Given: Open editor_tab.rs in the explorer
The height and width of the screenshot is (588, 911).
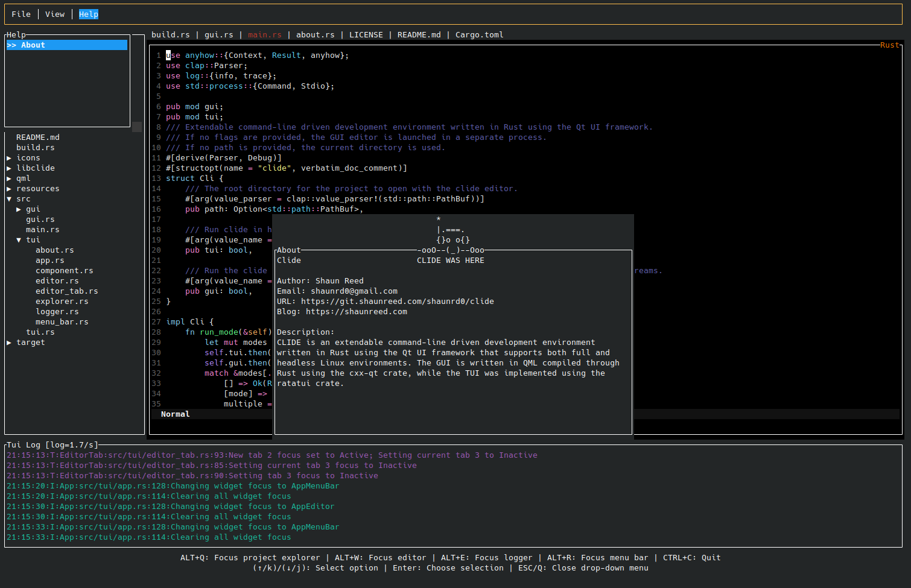Looking at the screenshot, I should pos(66,291).
